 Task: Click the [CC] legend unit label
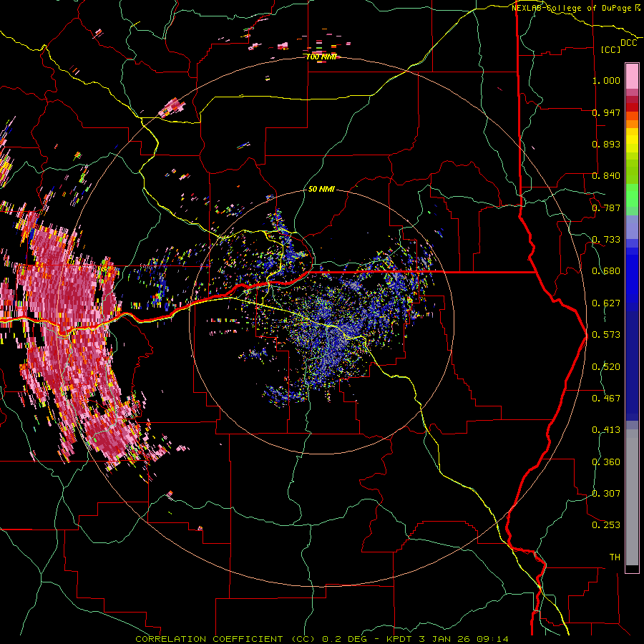[x=611, y=49]
